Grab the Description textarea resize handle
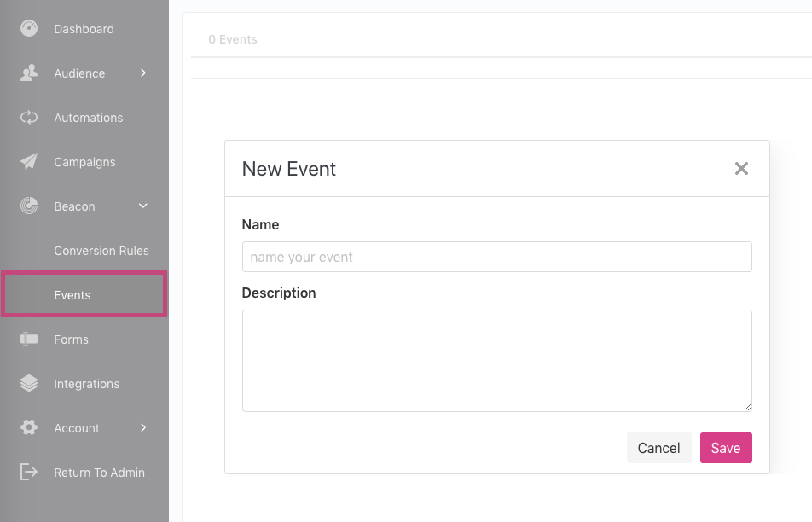Image resolution: width=812 pixels, height=522 pixels. pos(747,407)
